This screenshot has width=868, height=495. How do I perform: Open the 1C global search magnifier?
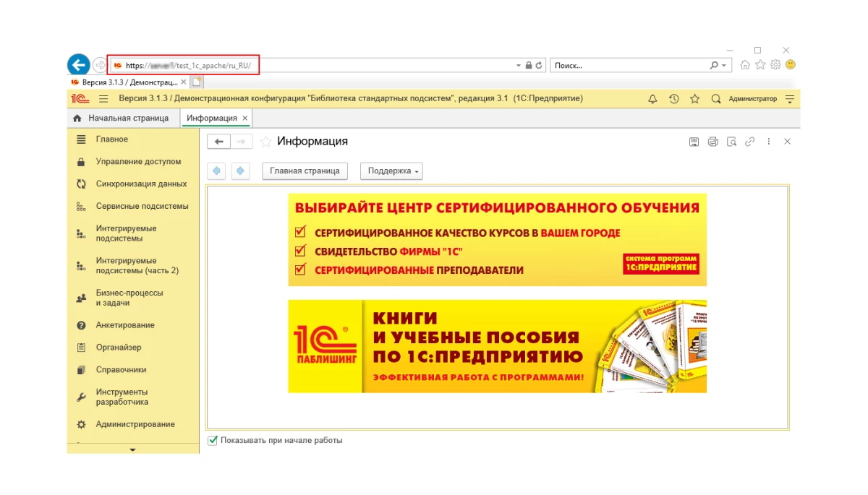(716, 99)
